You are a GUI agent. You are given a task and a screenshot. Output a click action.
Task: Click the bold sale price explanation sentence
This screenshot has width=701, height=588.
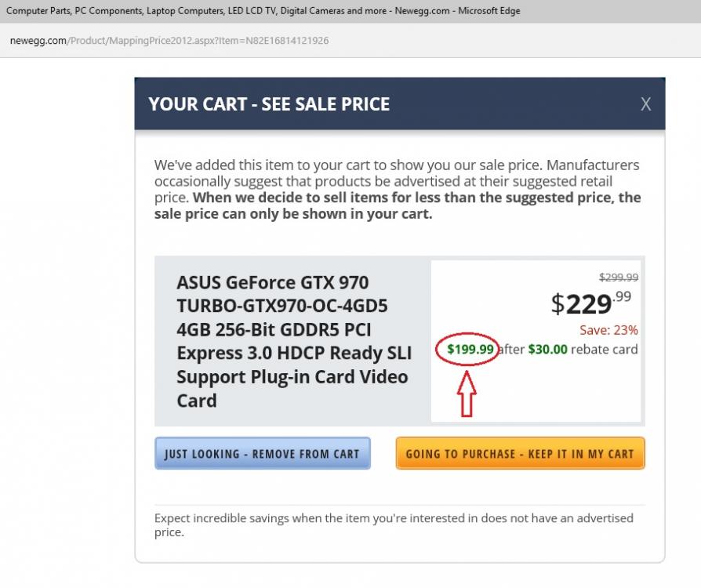coord(398,205)
